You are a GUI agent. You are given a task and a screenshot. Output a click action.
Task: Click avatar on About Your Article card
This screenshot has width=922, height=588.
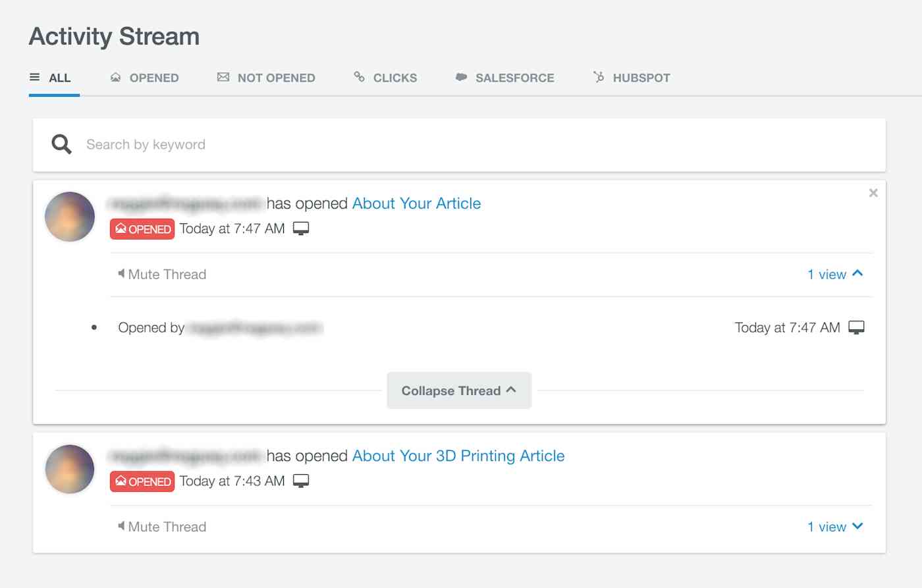[70, 217]
